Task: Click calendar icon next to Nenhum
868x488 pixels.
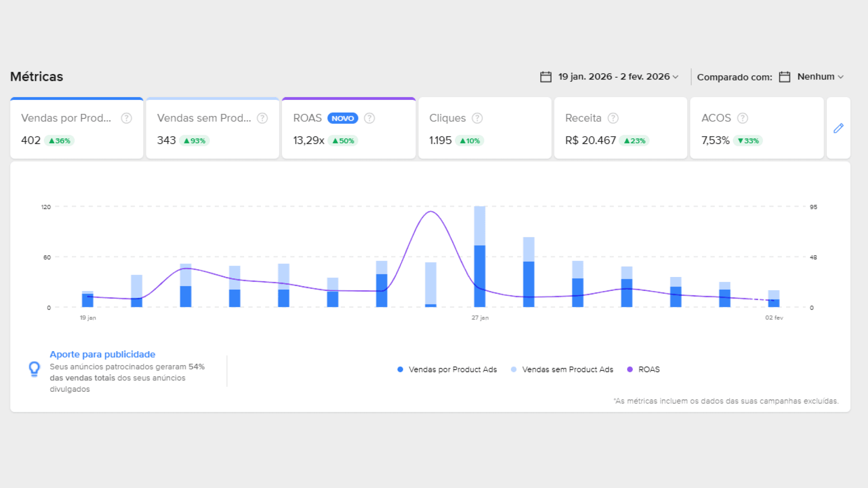Action: click(x=784, y=77)
